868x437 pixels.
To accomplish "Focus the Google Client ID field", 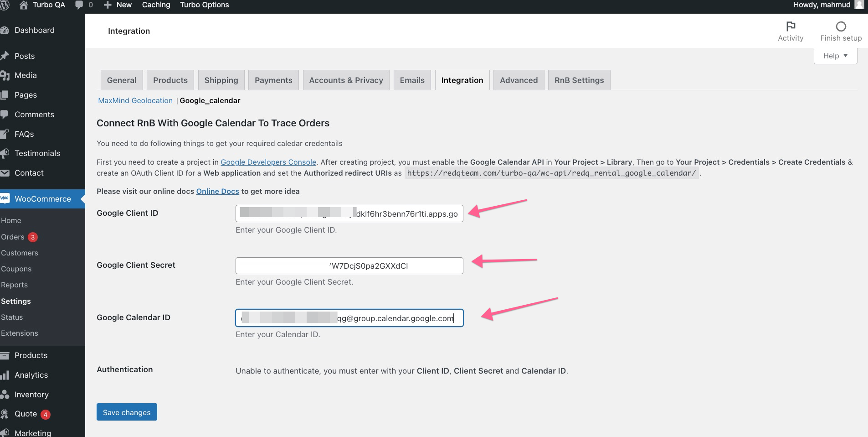I will tap(349, 213).
